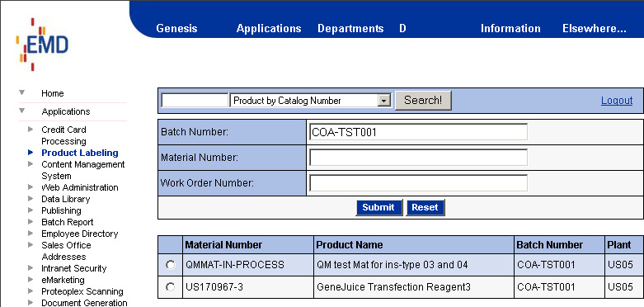This screenshot has height=307, width=644.
Task: Open Product Labeling in the sidebar
Action: (x=80, y=153)
